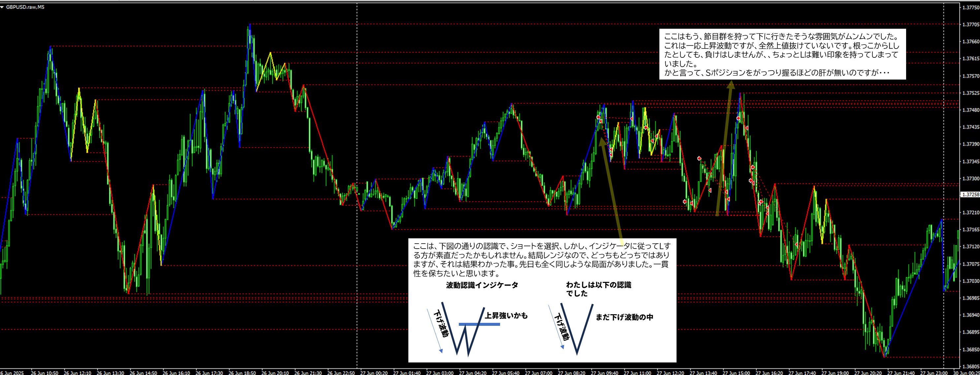
Task: Click the 26 Jun 14:50 time label
Action: (143, 373)
